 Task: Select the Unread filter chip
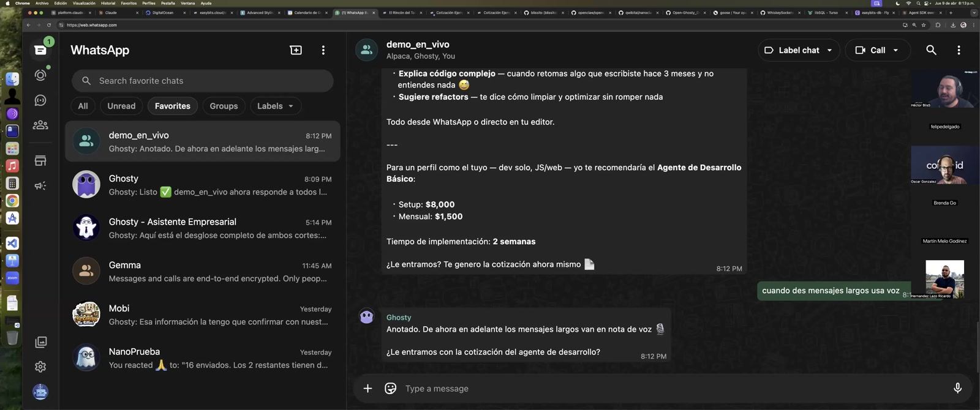pyautogui.click(x=121, y=106)
